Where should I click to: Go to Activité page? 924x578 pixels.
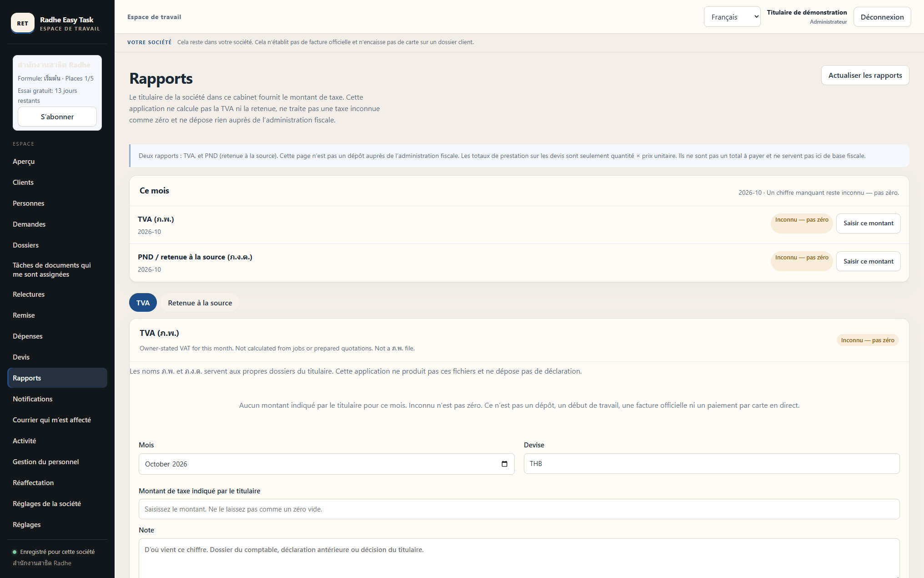pyautogui.click(x=57, y=441)
